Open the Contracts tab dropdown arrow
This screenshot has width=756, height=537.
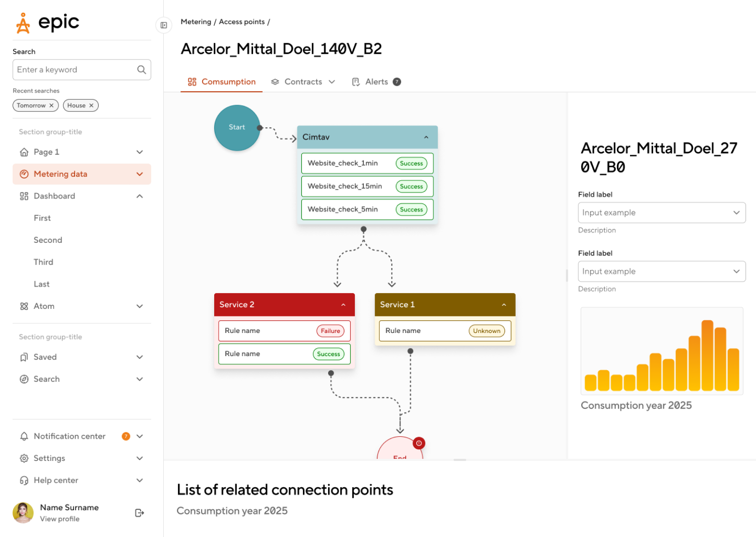pyautogui.click(x=332, y=82)
